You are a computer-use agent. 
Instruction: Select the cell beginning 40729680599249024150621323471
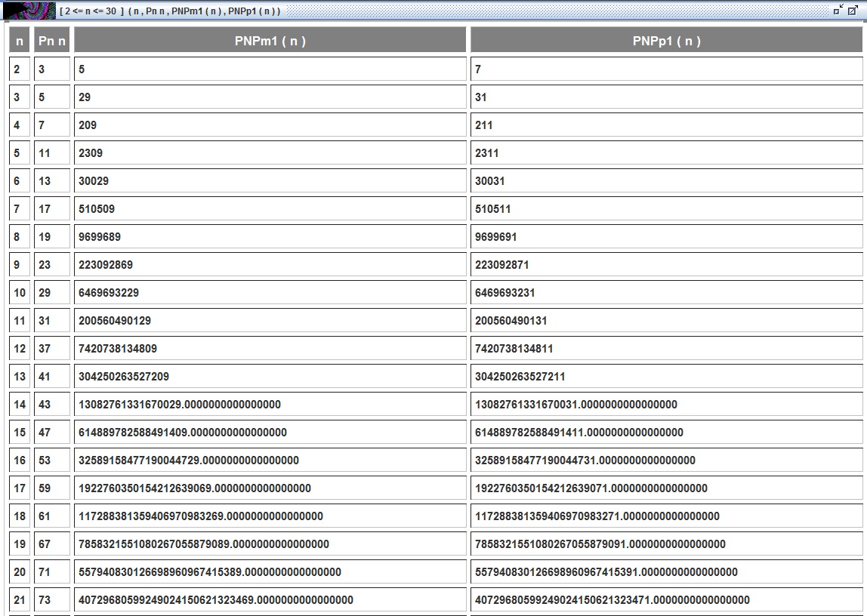(666, 599)
